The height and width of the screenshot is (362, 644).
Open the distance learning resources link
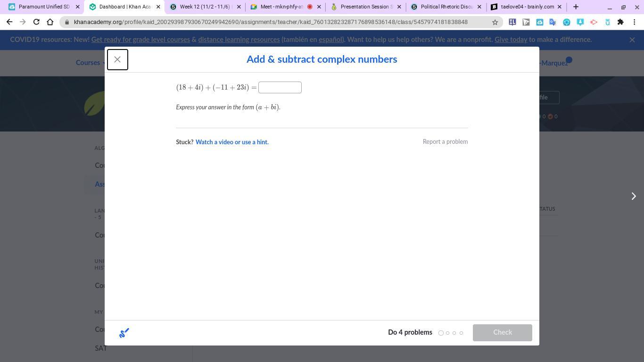(x=239, y=40)
